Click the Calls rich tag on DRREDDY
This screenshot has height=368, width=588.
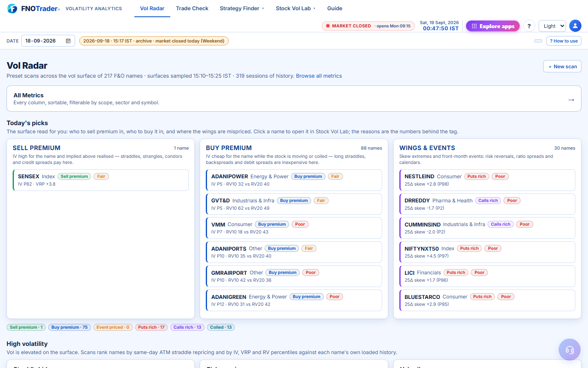click(488, 200)
